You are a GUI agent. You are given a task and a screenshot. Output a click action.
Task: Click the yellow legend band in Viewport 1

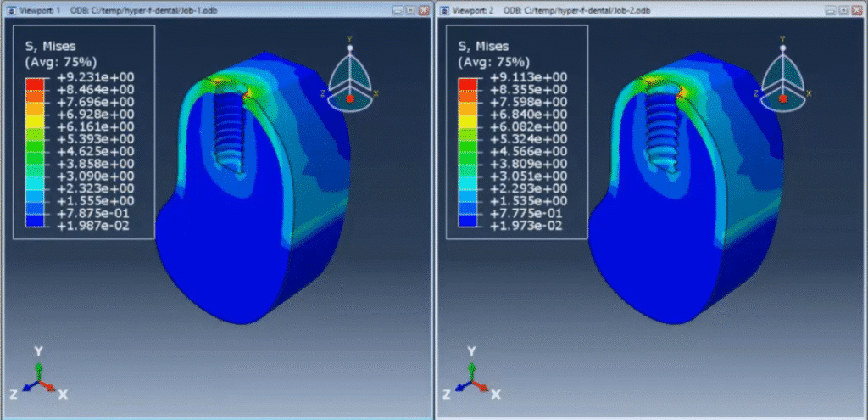pos(33,121)
